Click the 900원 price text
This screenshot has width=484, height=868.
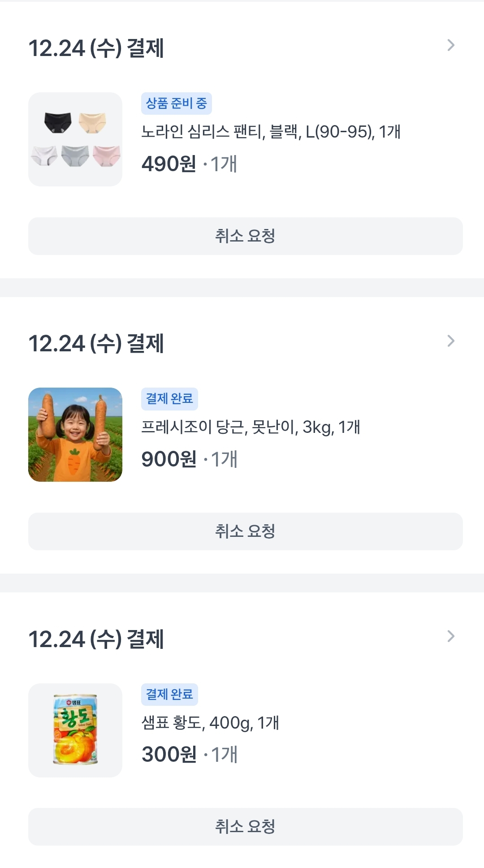click(169, 459)
